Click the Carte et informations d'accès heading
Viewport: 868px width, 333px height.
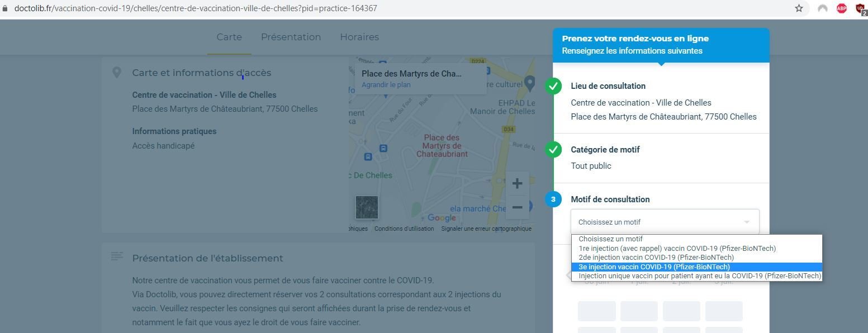pyautogui.click(x=201, y=73)
